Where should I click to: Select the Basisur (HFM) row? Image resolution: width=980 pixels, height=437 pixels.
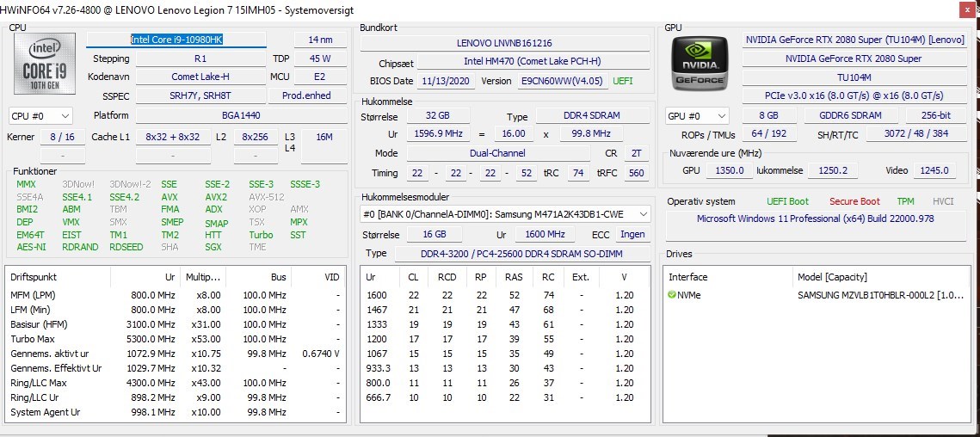point(175,324)
